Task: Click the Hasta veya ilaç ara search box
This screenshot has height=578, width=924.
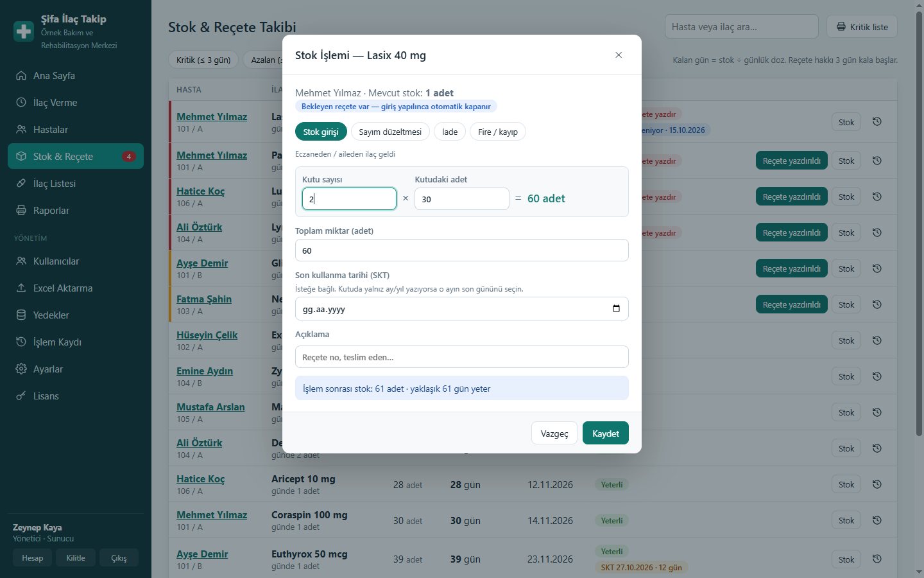Action: [742, 26]
